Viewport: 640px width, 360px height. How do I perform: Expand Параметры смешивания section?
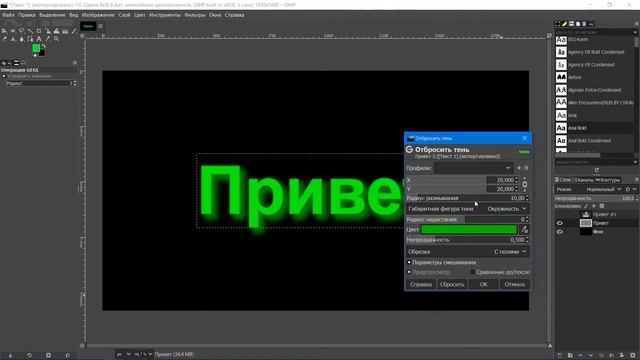[x=409, y=262]
